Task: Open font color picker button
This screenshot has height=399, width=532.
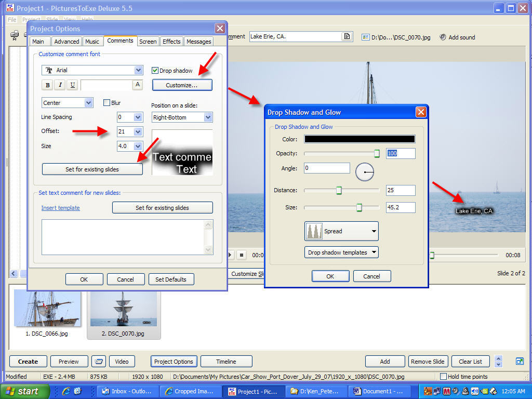Action: coord(138,85)
